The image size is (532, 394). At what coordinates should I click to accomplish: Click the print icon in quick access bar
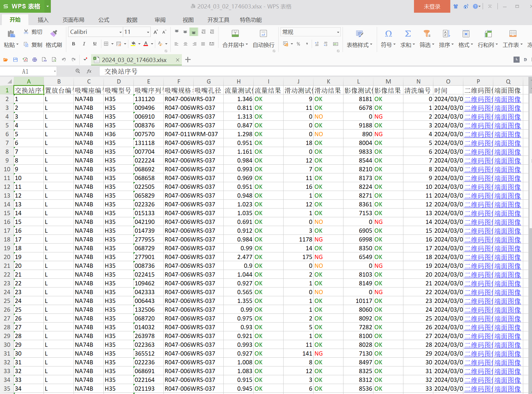pyautogui.click(x=35, y=60)
